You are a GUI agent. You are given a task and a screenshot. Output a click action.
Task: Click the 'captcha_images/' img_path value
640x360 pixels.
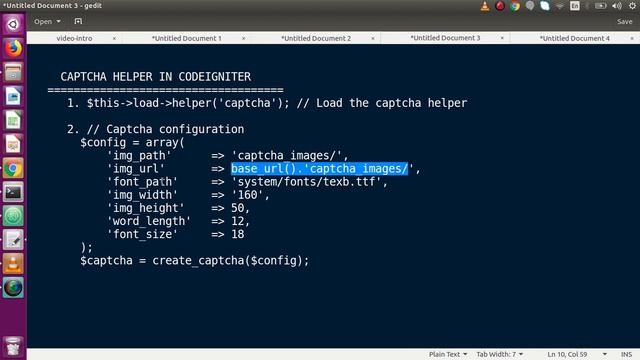click(x=287, y=156)
